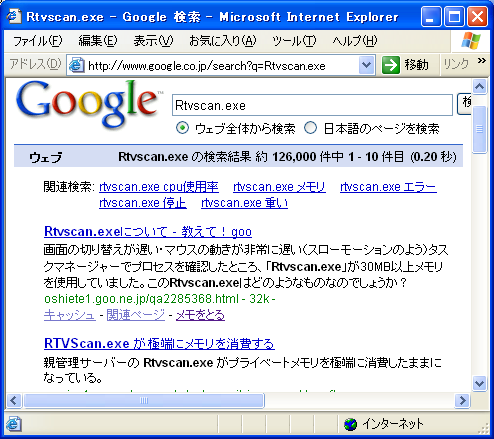Image resolution: width=494 pixels, height=439 pixels.
Task: Open the address bar dropdown arrow
Action: (367, 65)
